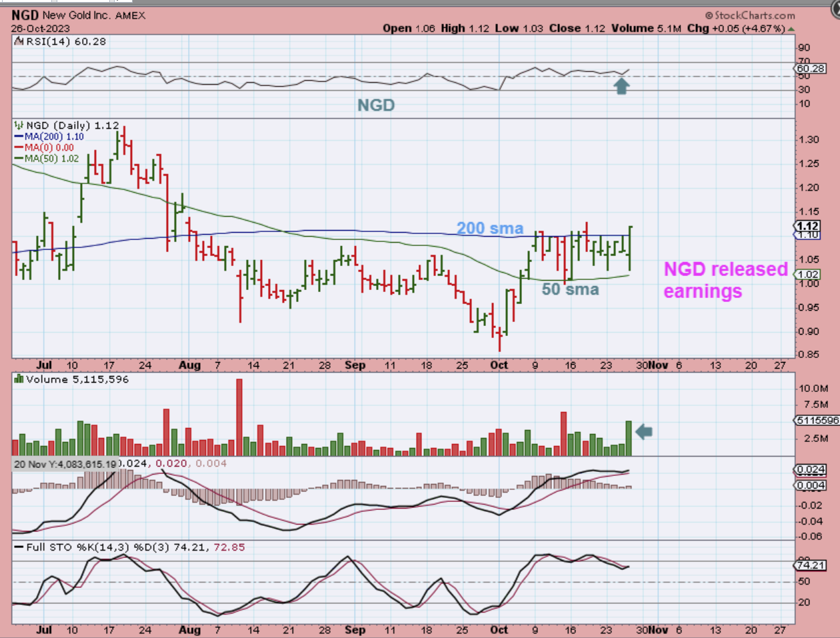Click the Volume 5.1M header value
Viewport: 840px width, 638px height.
pos(646,28)
